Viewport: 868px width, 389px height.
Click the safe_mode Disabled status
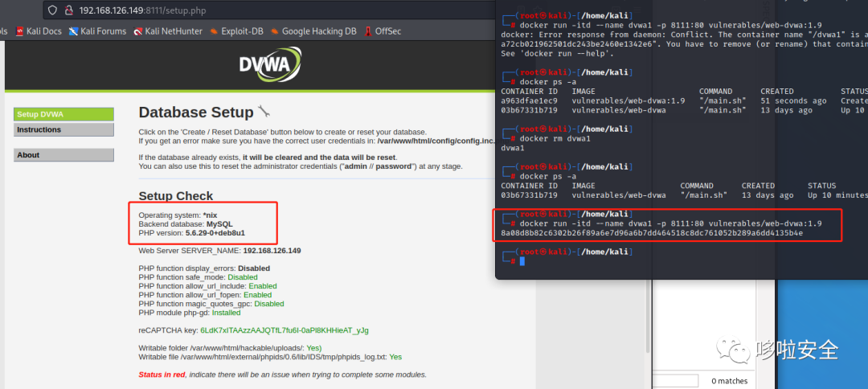click(243, 277)
